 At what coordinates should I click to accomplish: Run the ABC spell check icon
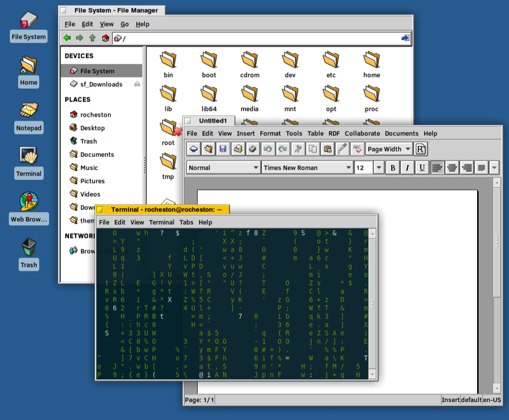coord(357,149)
